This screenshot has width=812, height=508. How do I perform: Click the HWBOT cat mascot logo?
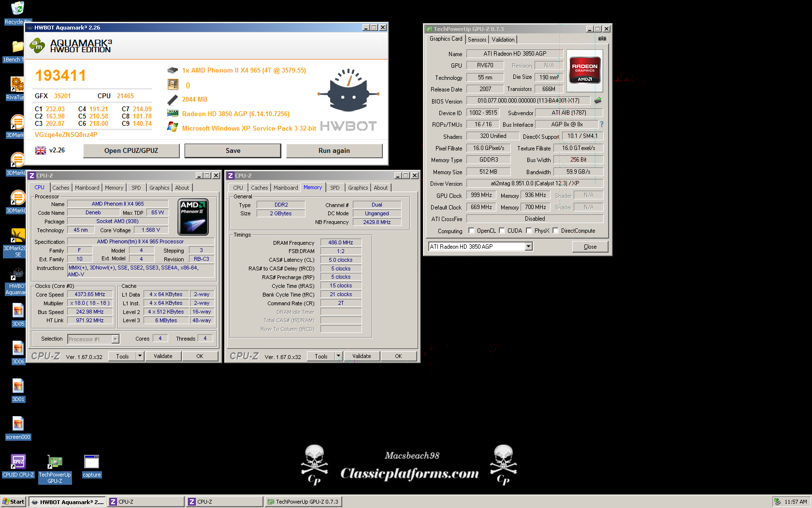coord(348,91)
